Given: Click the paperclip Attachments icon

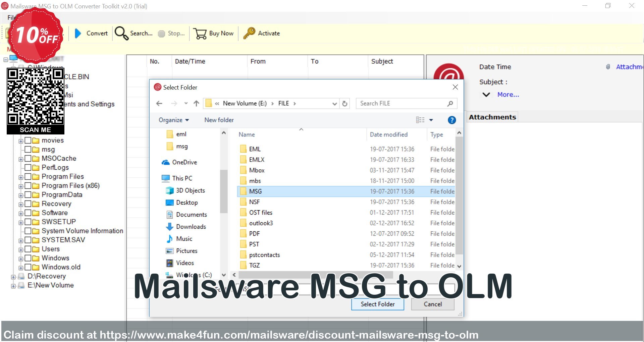Looking at the screenshot, I should [x=608, y=67].
